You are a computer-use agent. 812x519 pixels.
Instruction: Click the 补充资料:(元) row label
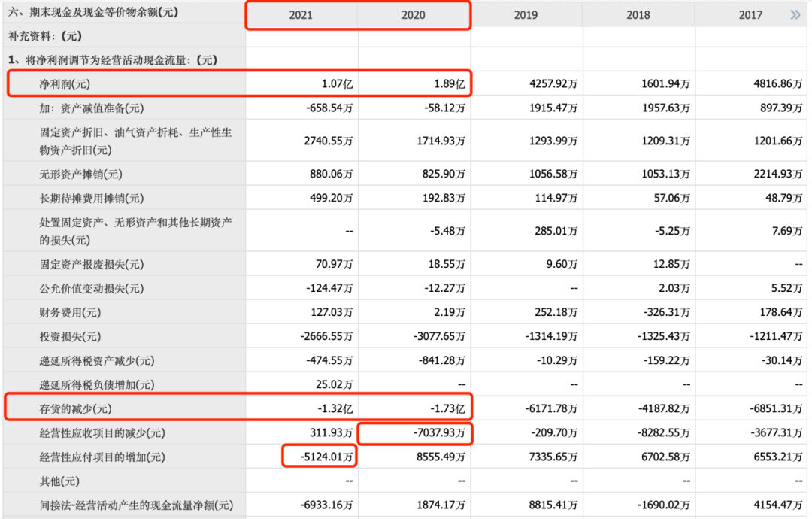pos(45,36)
